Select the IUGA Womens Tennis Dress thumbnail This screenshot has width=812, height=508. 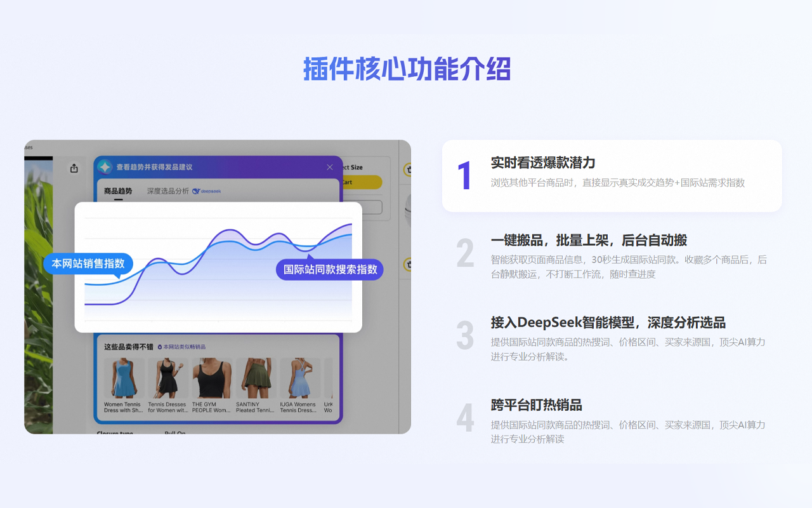point(299,377)
